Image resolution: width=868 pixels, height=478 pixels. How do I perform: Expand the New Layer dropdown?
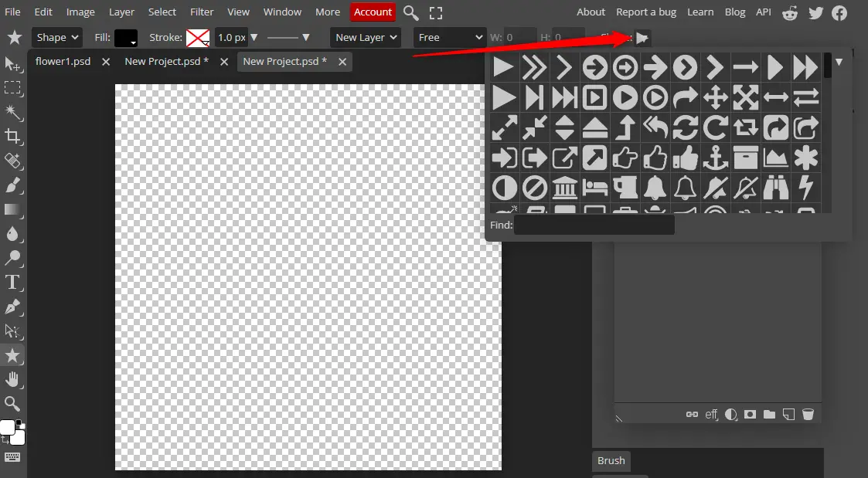pos(365,37)
